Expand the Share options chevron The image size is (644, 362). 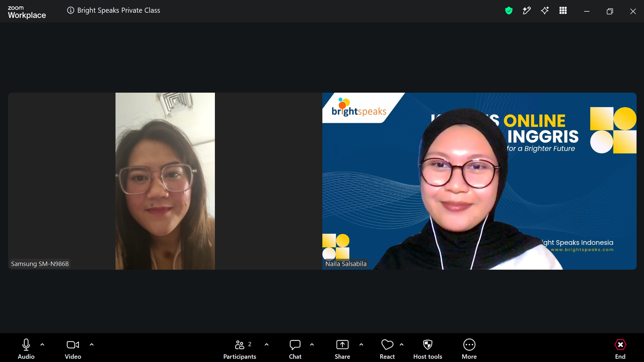pyautogui.click(x=361, y=344)
